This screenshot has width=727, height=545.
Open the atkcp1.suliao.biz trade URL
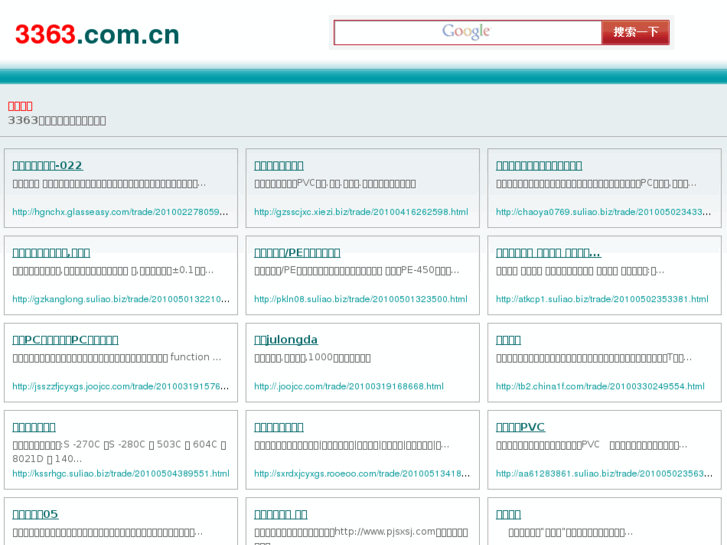coord(602,299)
